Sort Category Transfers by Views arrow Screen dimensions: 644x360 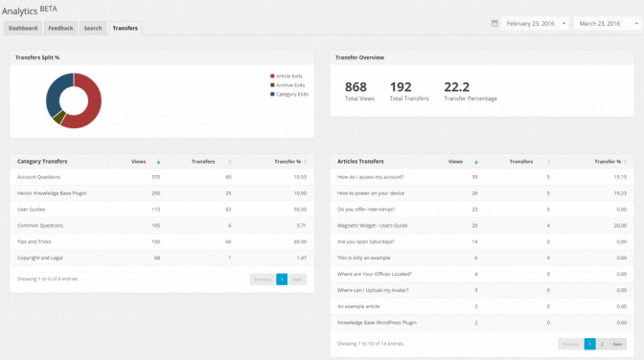point(158,162)
